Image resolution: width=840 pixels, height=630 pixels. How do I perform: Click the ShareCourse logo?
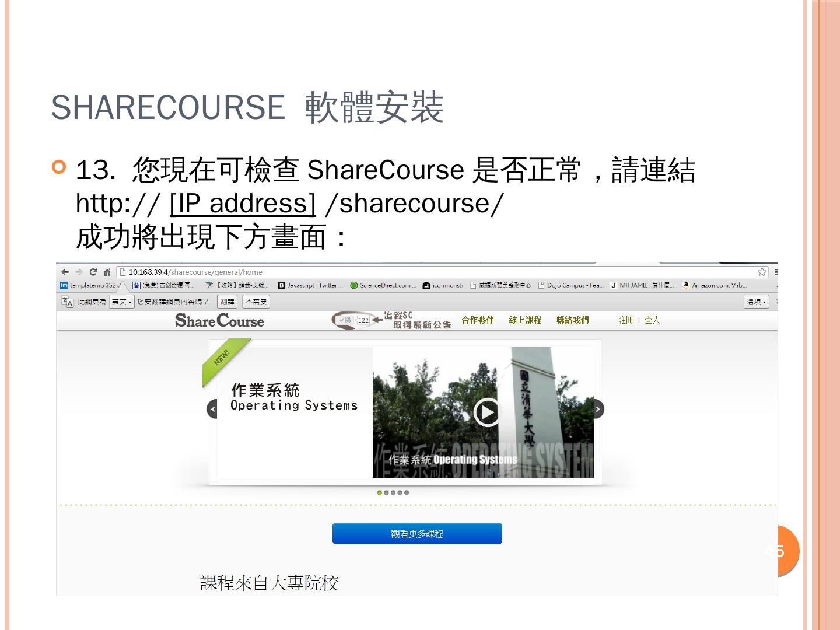click(x=219, y=320)
